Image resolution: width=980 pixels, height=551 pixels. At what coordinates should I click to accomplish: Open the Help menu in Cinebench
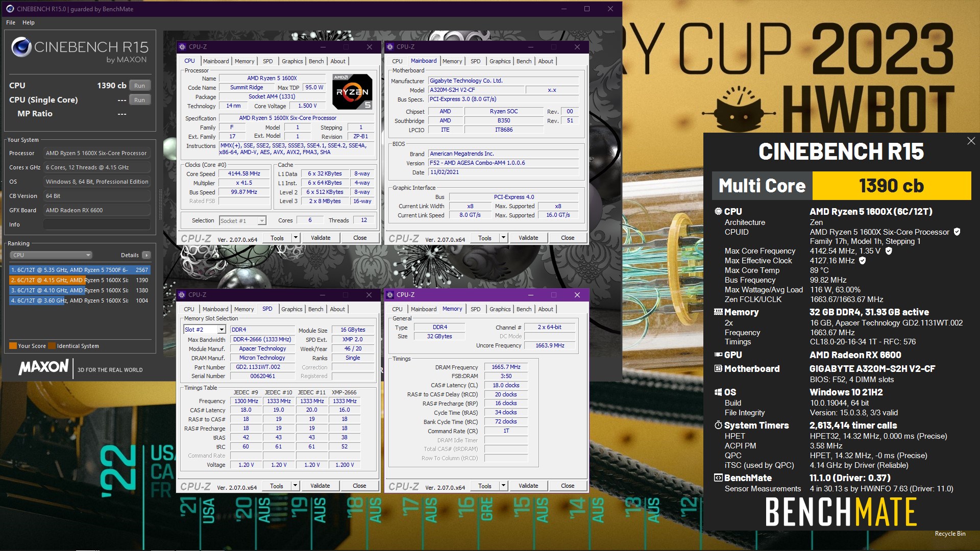(29, 22)
